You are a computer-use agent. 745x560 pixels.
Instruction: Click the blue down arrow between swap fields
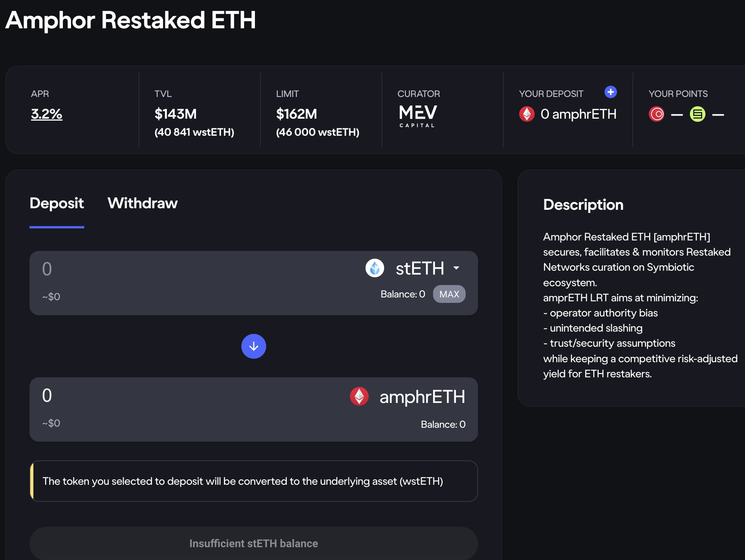[254, 346]
